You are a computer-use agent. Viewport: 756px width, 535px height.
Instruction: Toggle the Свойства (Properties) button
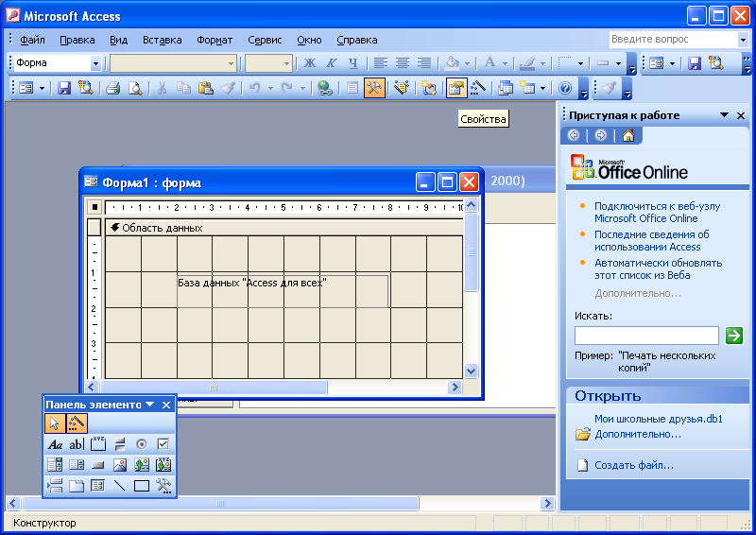click(456, 88)
